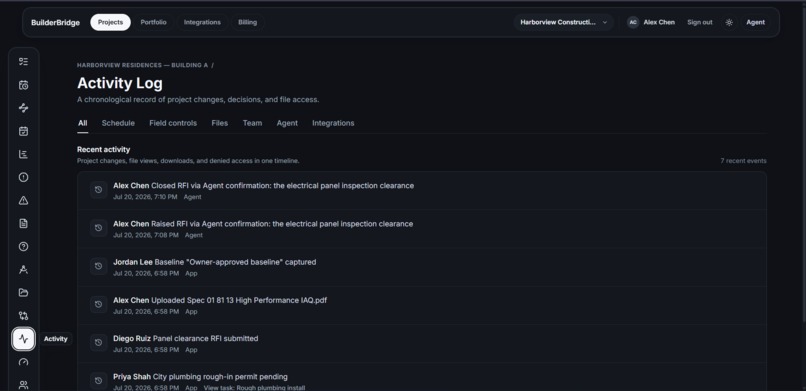Click the AC avatar badge
The height and width of the screenshot is (391, 806).
click(633, 22)
